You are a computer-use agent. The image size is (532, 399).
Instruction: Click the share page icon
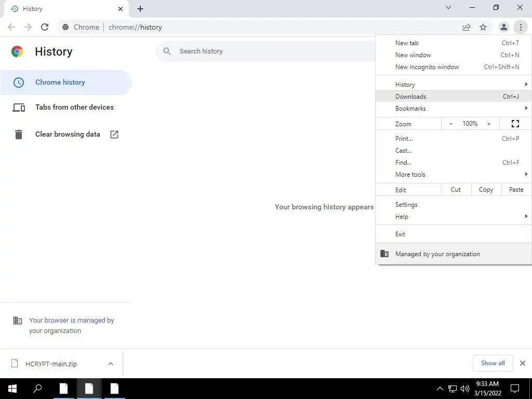pos(467,27)
